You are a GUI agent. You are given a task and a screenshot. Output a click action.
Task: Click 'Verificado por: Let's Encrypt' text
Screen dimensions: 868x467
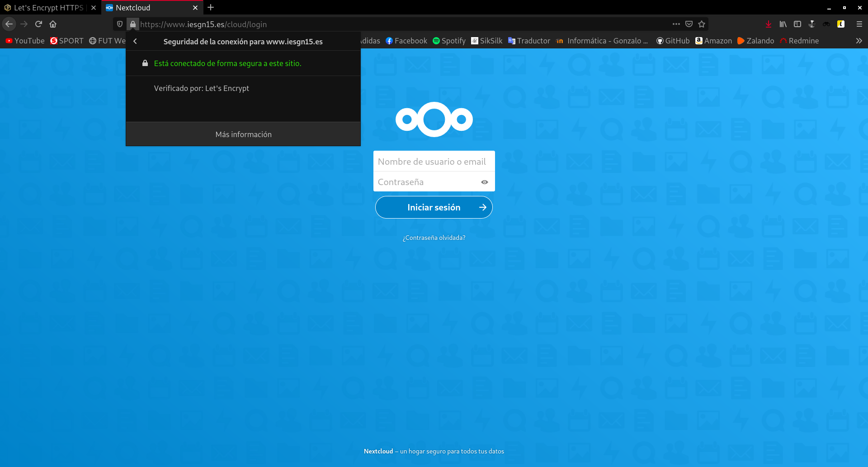[x=202, y=88]
